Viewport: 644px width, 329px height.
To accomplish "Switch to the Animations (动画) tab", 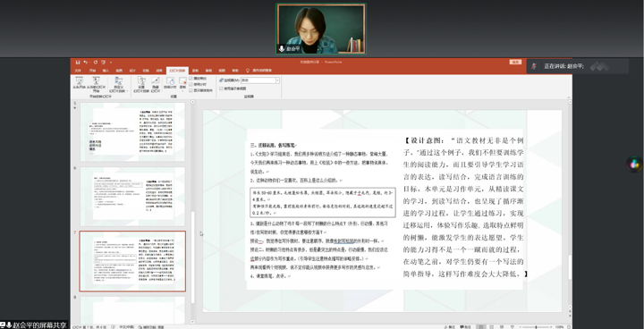I will pos(159,71).
